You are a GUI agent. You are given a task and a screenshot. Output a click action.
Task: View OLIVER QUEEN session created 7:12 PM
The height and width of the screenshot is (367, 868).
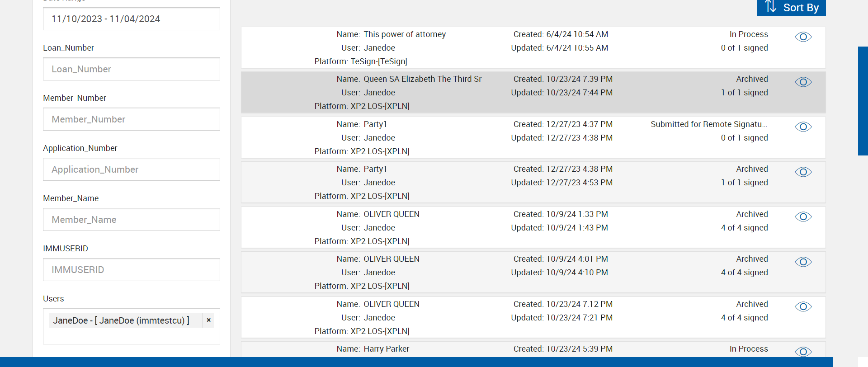click(x=803, y=307)
